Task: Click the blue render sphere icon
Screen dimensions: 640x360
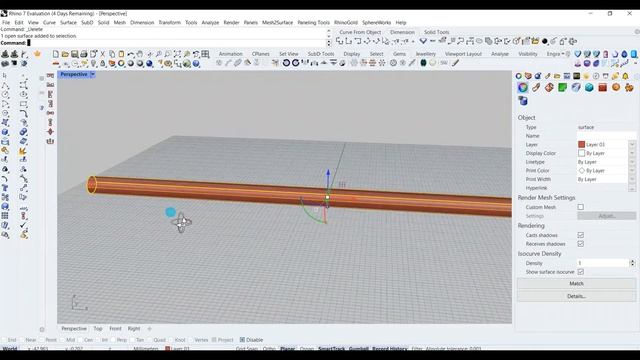Action: (149, 63)
